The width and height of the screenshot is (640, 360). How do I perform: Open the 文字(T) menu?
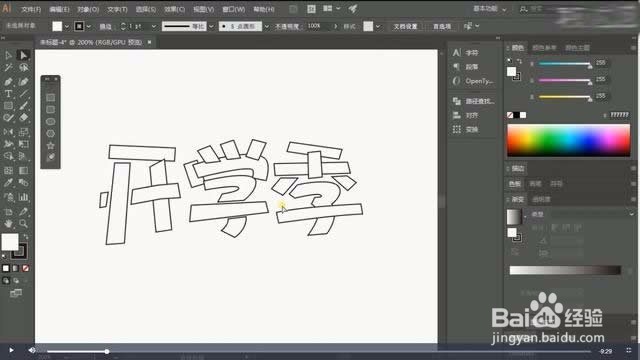pos(117,9)
